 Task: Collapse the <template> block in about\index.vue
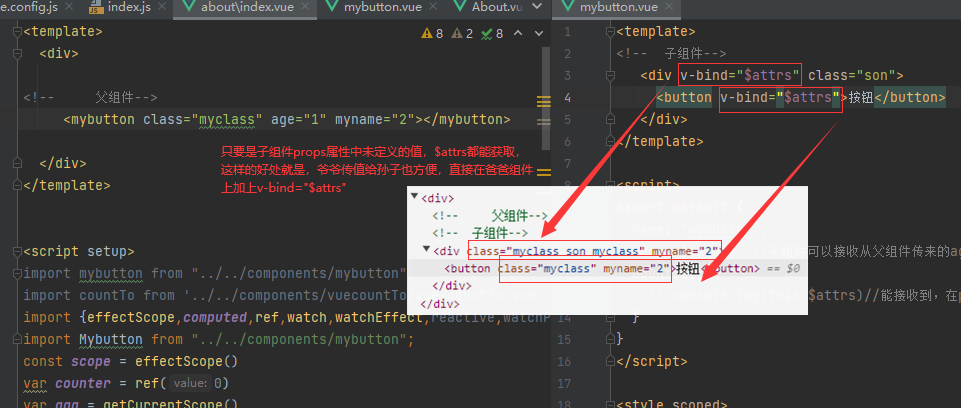click(17, 31)
